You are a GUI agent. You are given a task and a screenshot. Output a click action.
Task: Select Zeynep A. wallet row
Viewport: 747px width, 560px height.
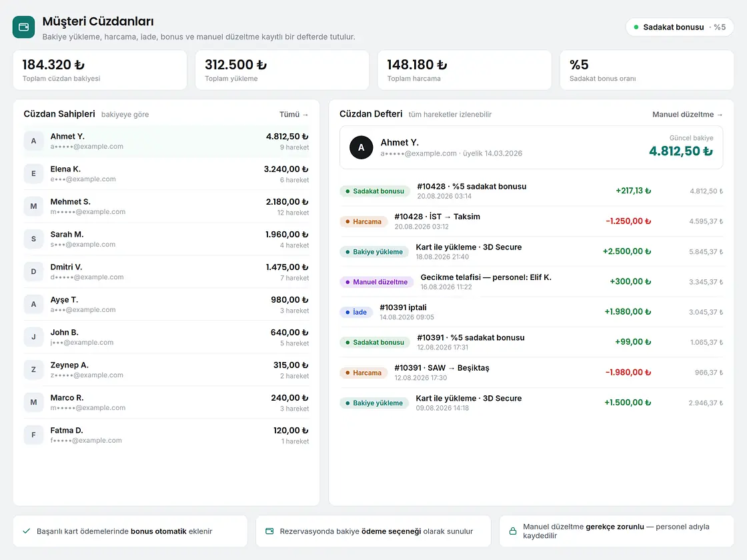[166, 369]
